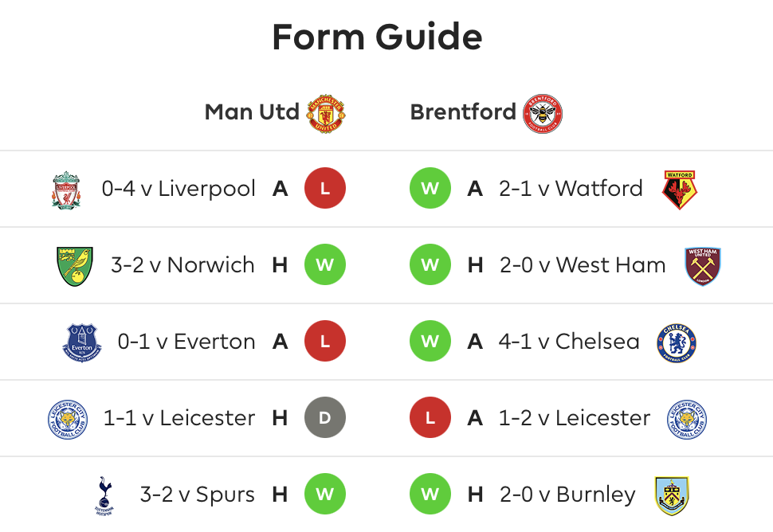
Task: Open the Tottenham Spurs cockerel badge
Action: click(x=104, y=495)
